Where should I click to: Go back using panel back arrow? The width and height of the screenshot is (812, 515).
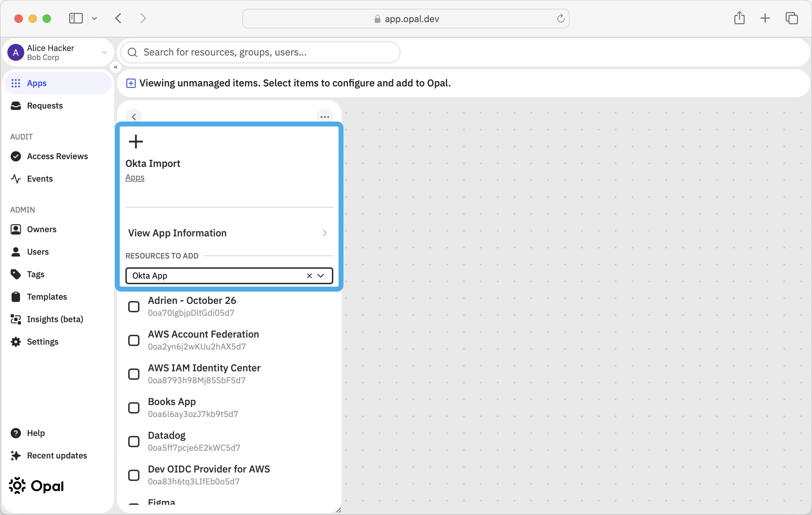pyautogui.click(x=134, y=117)
